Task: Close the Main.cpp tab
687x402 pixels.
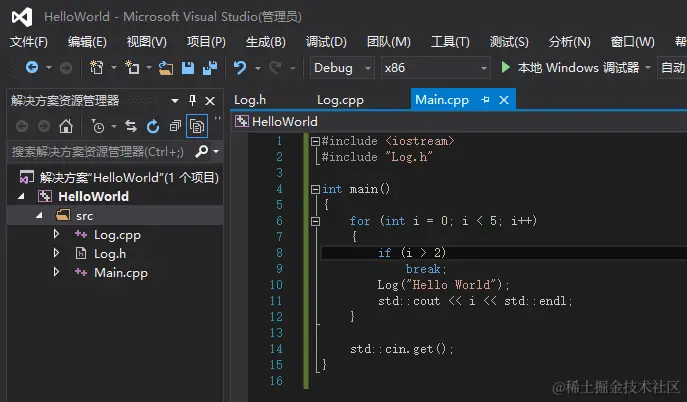Action: [504, 100]
